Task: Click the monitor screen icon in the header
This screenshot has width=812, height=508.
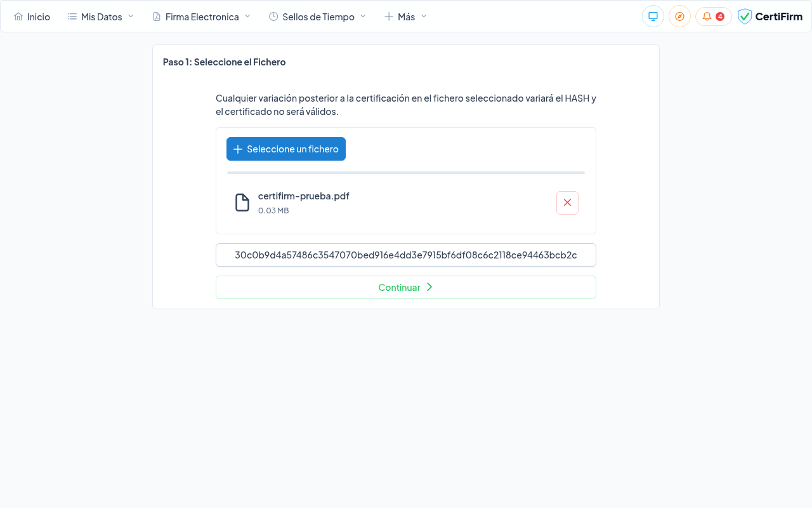Action: (x=653, y=17)
